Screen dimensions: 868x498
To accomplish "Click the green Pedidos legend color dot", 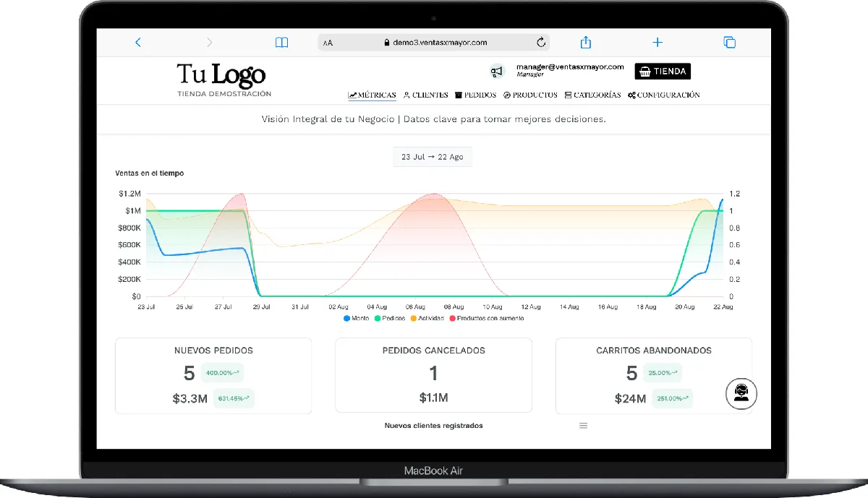I will coord(378,318).
